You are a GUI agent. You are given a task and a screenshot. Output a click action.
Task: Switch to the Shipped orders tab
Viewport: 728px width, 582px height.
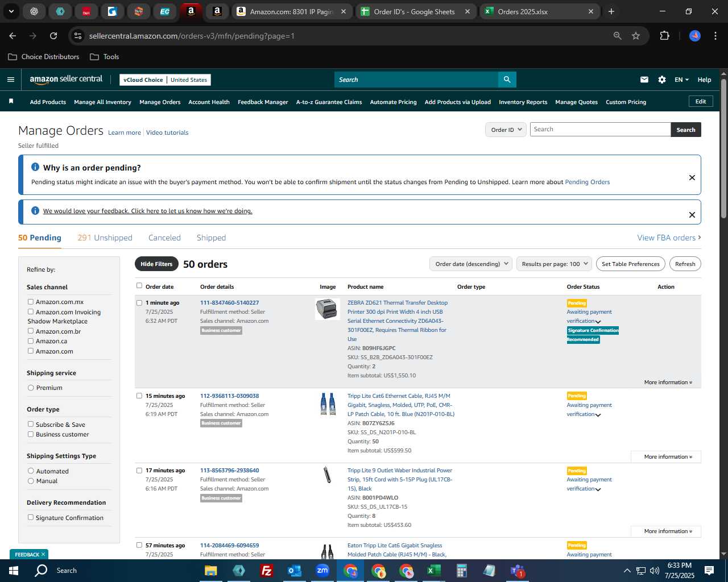coord(211,238)
